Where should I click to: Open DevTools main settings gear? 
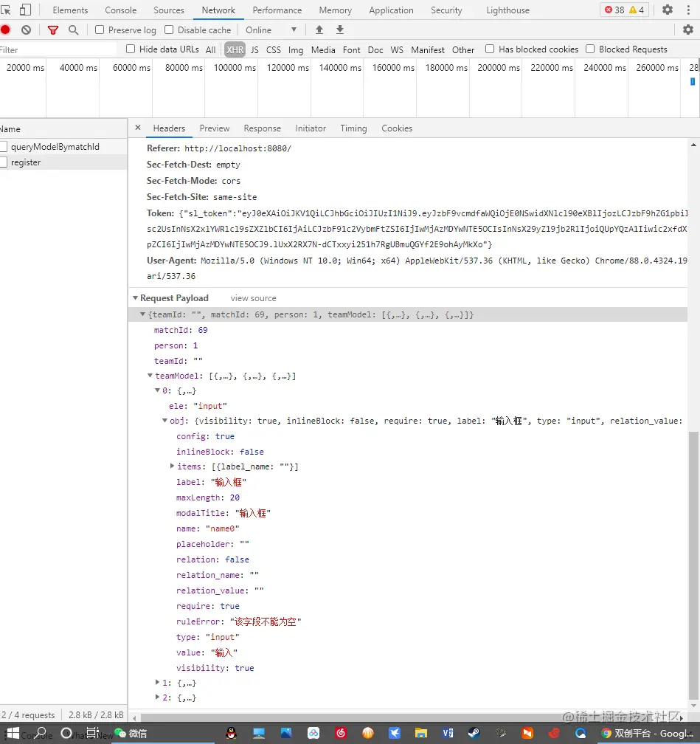tap(668, 10)
